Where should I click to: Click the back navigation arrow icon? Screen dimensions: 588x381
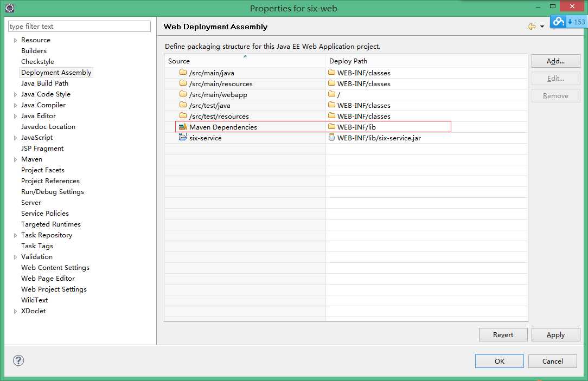tap(531, 27)
